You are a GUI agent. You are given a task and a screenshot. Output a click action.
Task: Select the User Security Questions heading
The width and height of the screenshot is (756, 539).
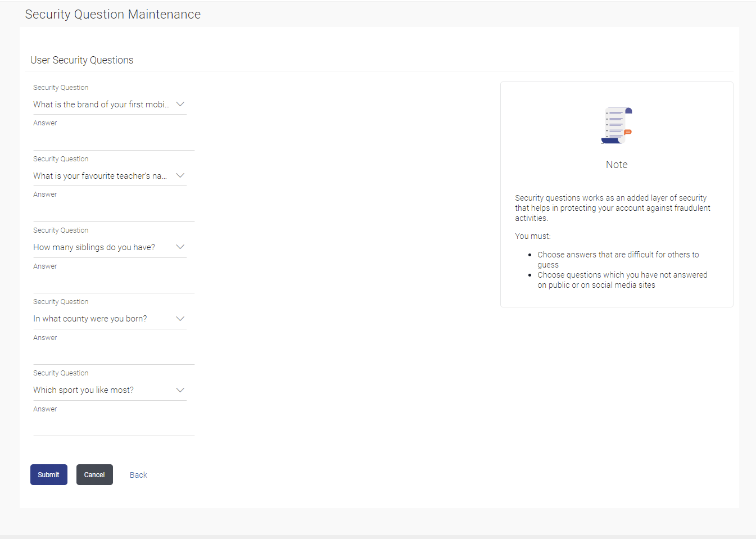(82, 60)
